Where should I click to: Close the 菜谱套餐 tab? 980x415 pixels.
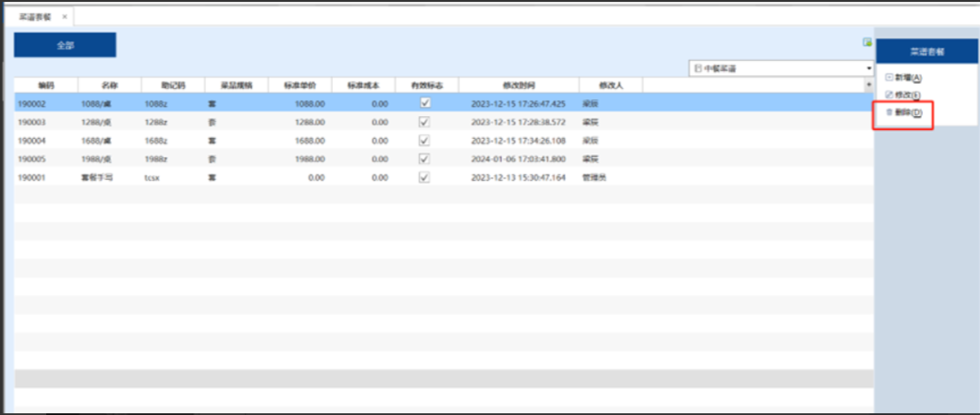click(x=64, y=16)
